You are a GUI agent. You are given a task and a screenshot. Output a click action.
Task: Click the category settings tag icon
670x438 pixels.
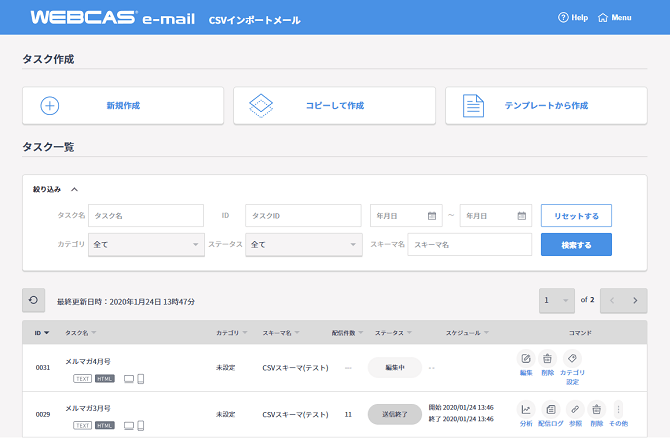(x=573, y=358)
